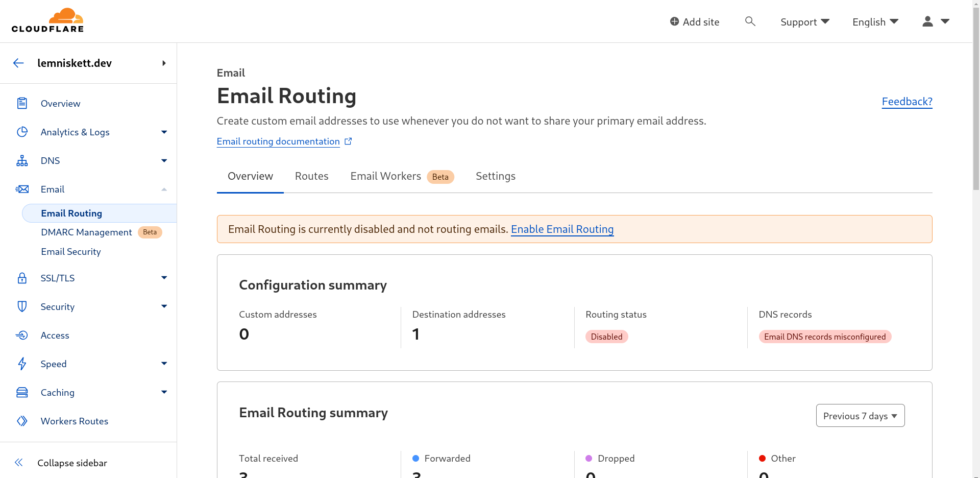Screen dimensions: 980x478
Task: Open the English language dropdown
Action: point(875,22)
